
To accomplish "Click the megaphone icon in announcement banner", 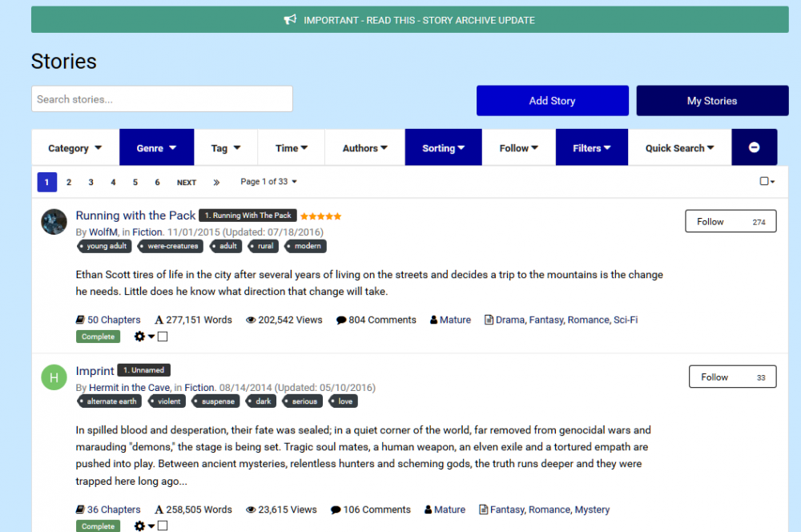I will tap(290, 20).
